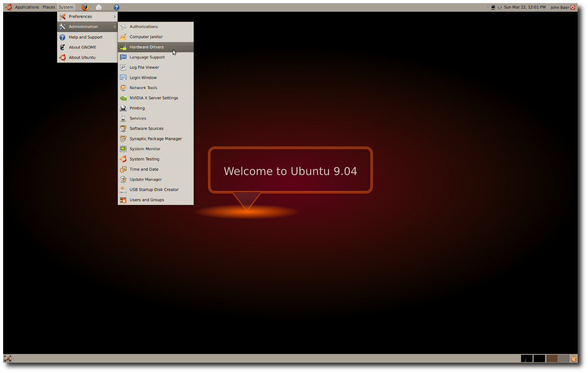Viewport: 588px width, 373px height.
Task: Click the CPU graph monitor applet
Action: pyautogui.click(x=527, y=358)
